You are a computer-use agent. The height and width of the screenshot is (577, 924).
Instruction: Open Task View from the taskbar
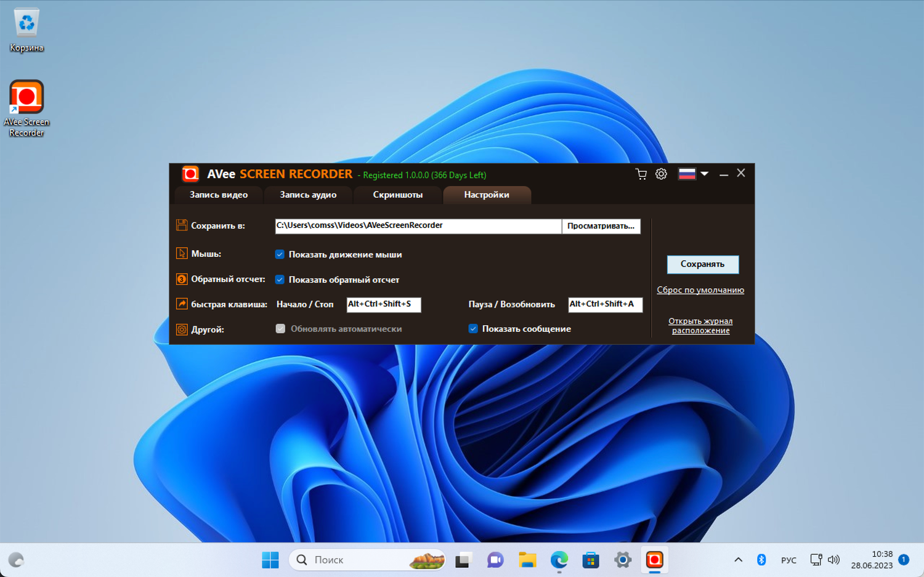coord(463,560)
